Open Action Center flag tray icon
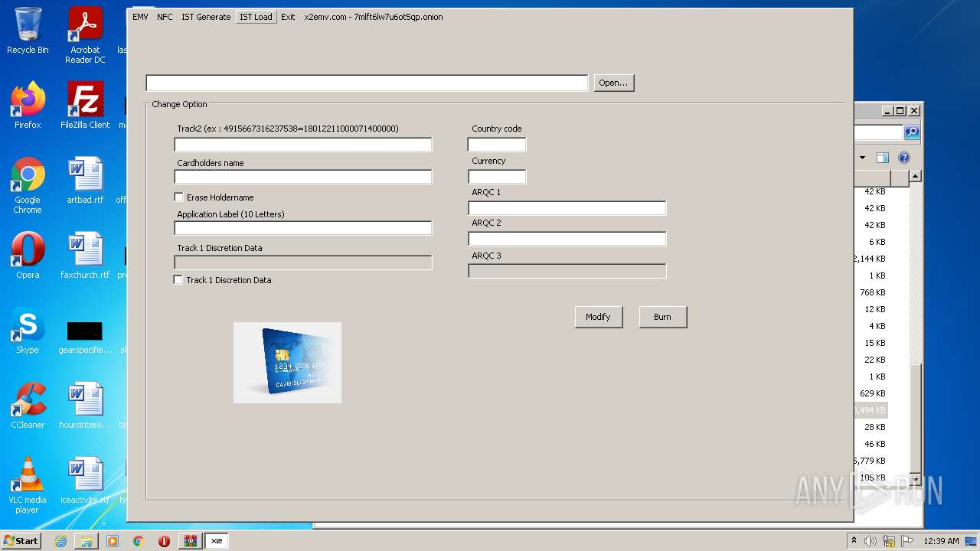980x551 pixels. (x=907, y=541)
